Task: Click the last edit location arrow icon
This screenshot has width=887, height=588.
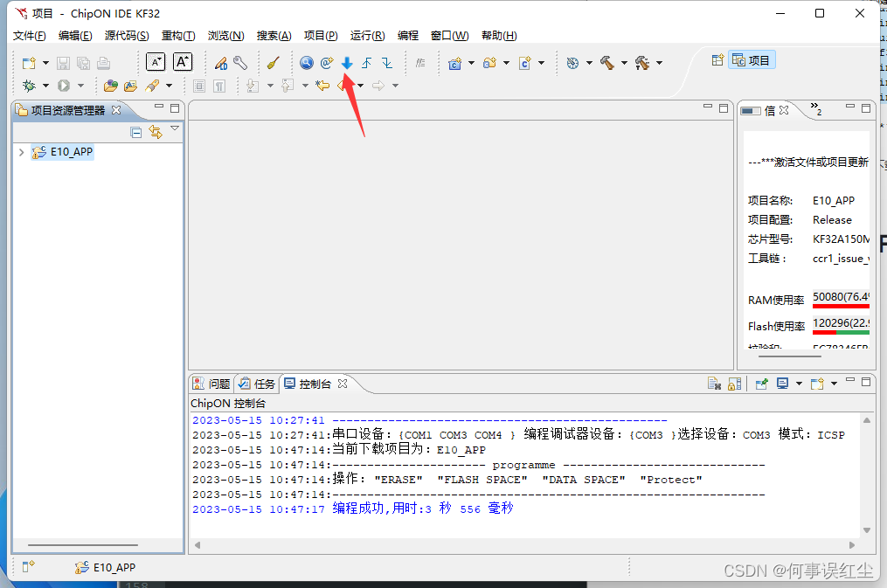Action: click(322, 86)
